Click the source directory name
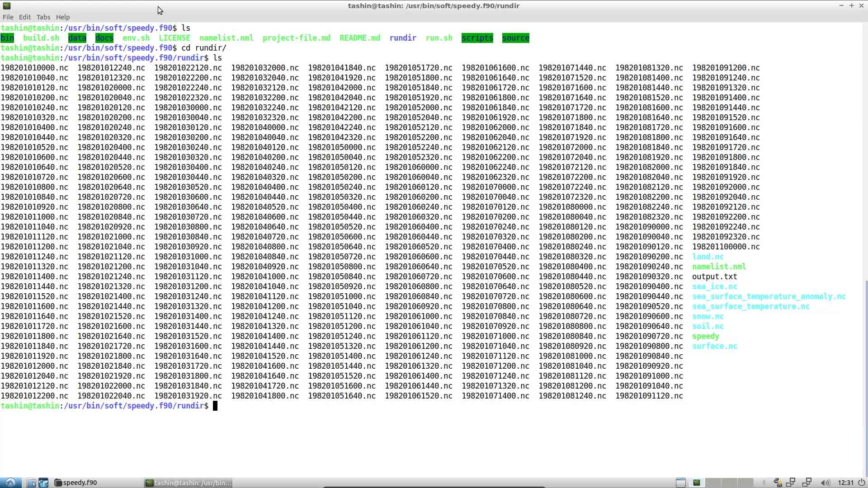Screen dimensions: 868x488 point(516,38)
